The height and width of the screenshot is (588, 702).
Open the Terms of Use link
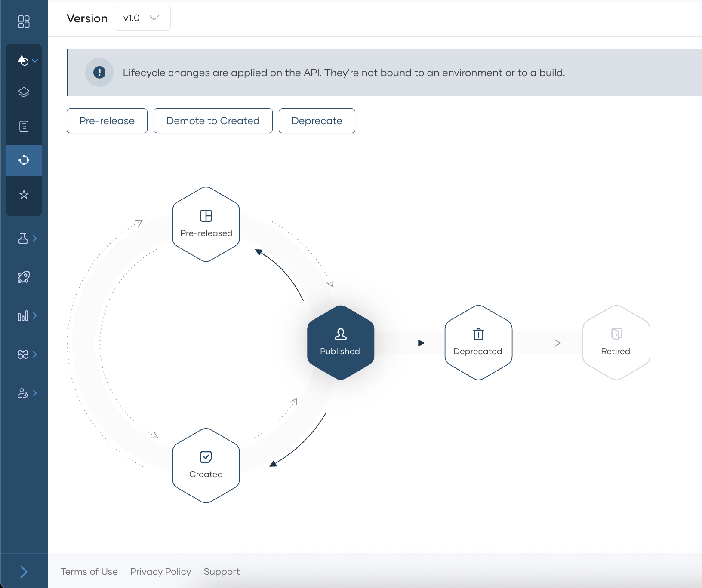(89, 571)
